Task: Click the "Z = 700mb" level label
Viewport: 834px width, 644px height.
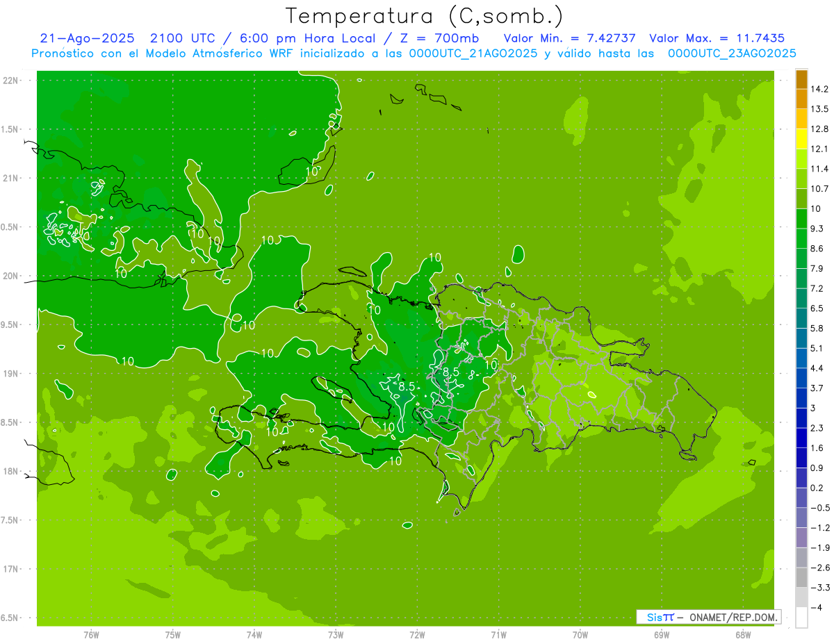Action: point(439,38)
